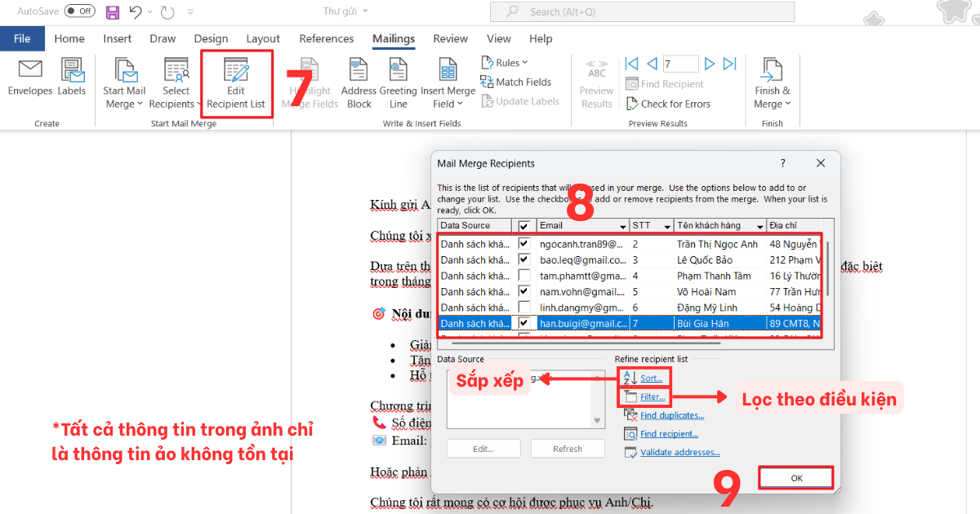
Task: Click the Validate addresses... link
Action: [680, 453]
